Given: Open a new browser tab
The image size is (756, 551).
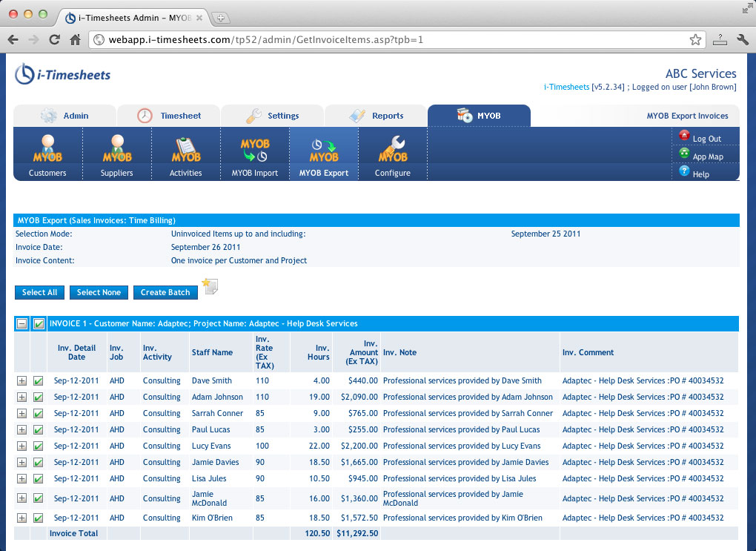Looking at the screenshot, I should tap(220, 18).
